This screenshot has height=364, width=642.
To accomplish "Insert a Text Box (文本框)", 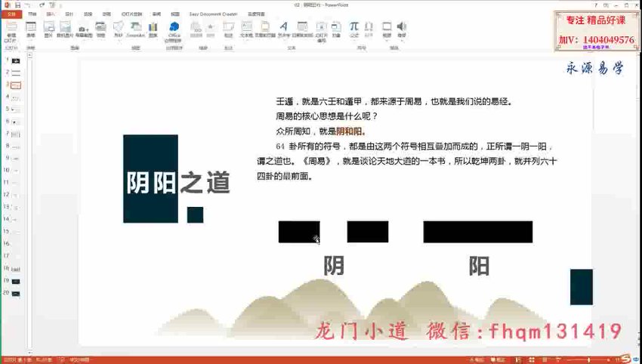I will pos(246,29).
